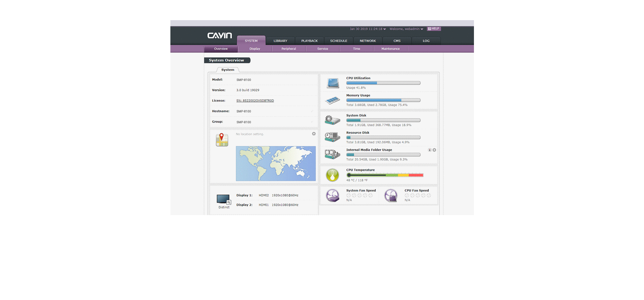Screen dimensions: 644x300
Task: Switch to the NETWORK tab
Action: pyautogui.click(x=368, y=41)
